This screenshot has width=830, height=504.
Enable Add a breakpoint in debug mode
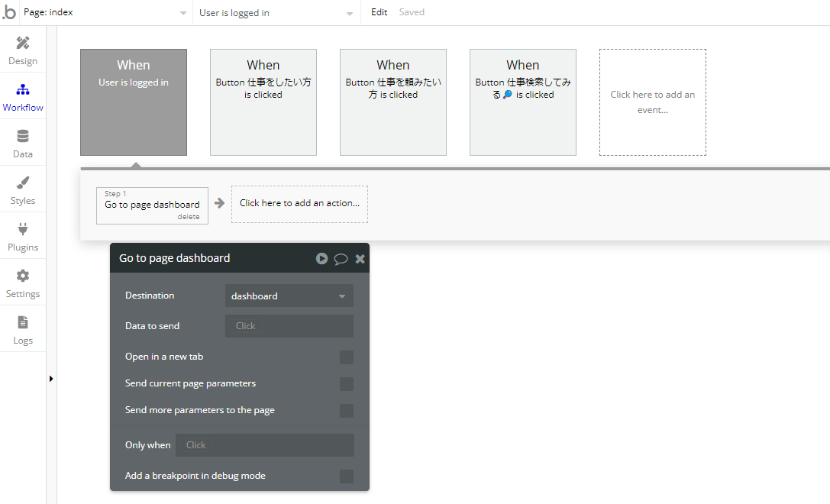346,477
